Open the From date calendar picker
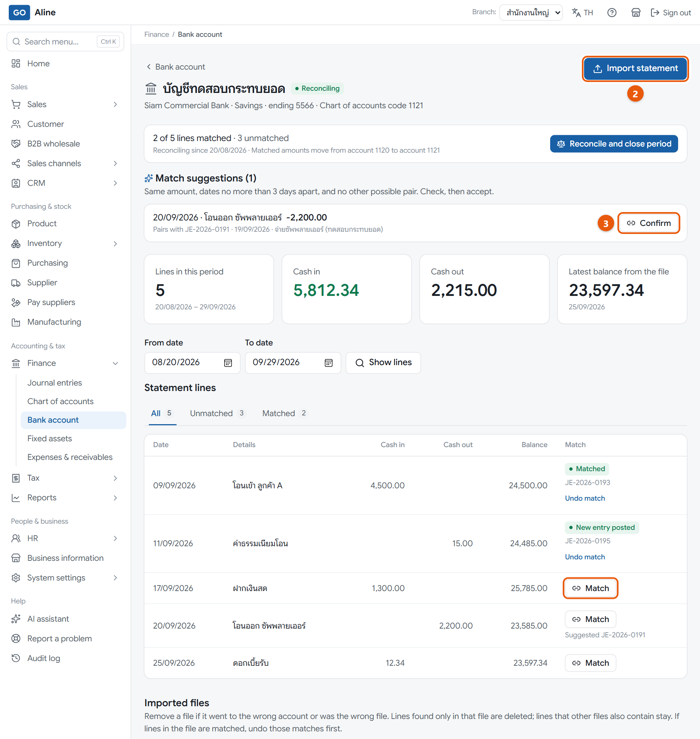This screenshot has height=739, width=700. click(228, 363)
